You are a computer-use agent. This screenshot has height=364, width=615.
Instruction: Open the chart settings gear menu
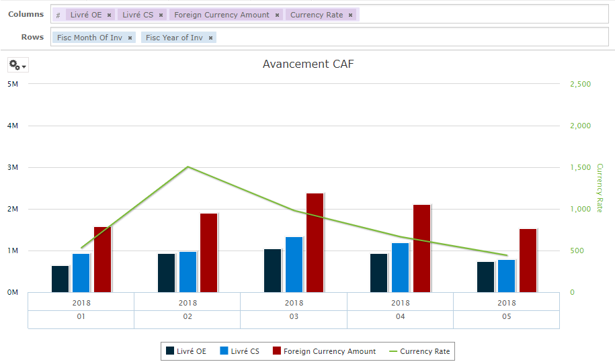point(17,65)
